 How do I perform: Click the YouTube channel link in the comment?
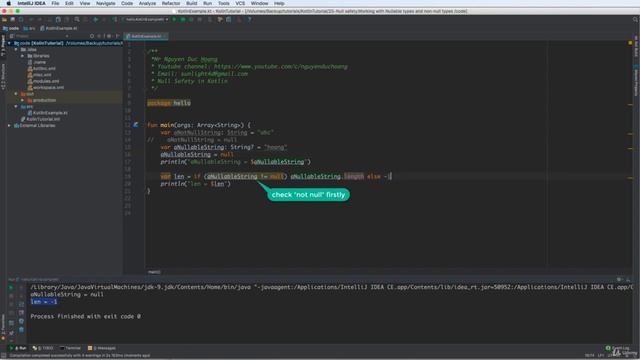point(281,67)
